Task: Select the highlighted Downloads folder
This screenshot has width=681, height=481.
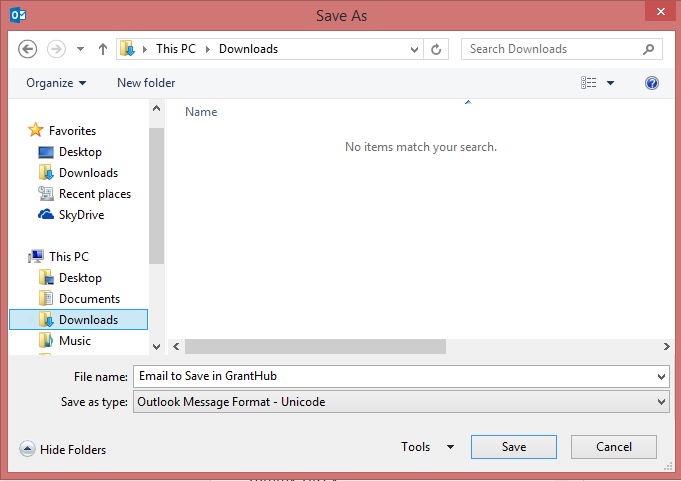Action: tap(79, 320)
